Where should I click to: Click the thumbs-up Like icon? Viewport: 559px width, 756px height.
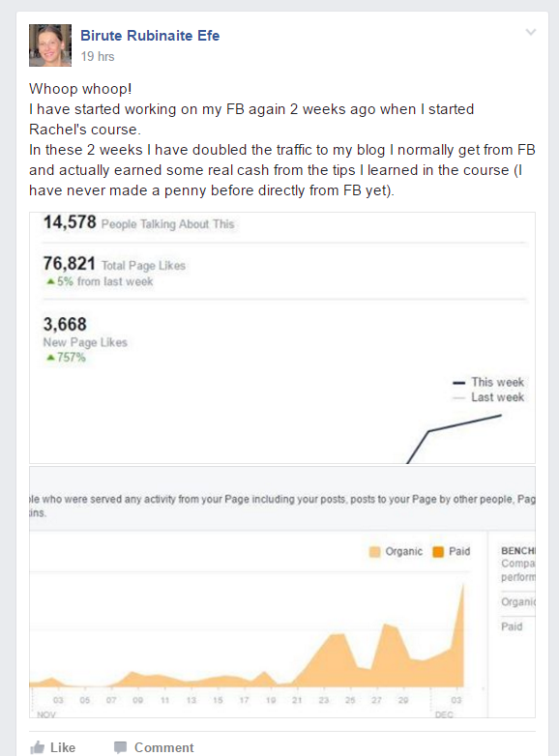click(37, 747)
